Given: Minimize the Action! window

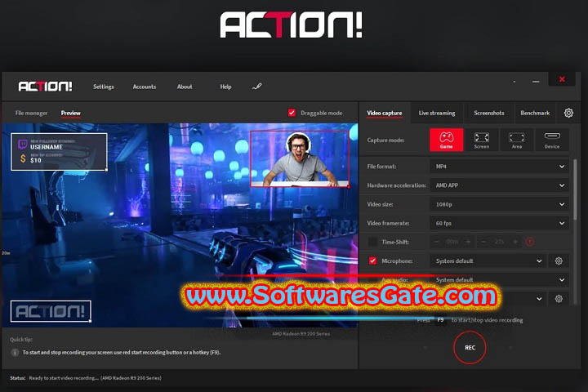Looking at the screenshot, I should (536, 82).
